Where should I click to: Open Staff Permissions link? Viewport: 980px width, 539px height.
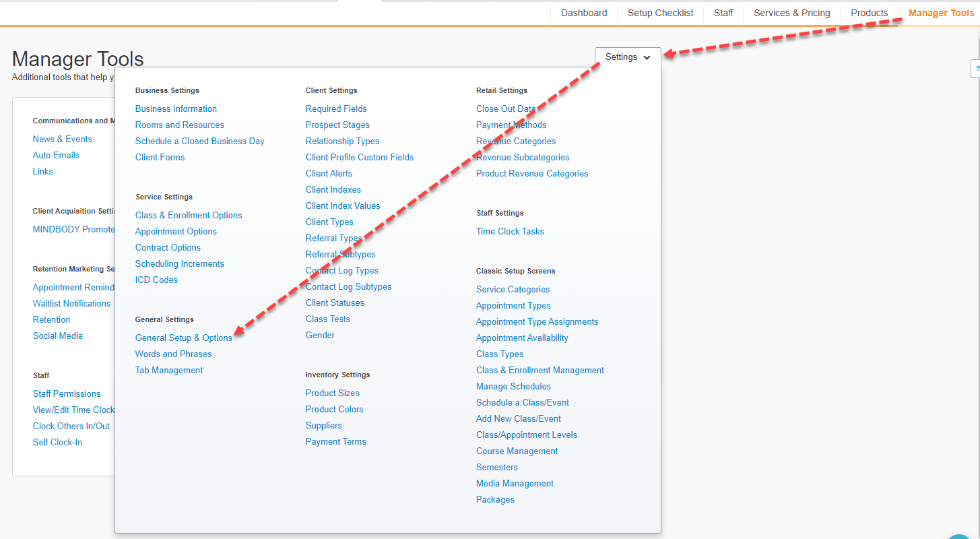tap(67, 393)
